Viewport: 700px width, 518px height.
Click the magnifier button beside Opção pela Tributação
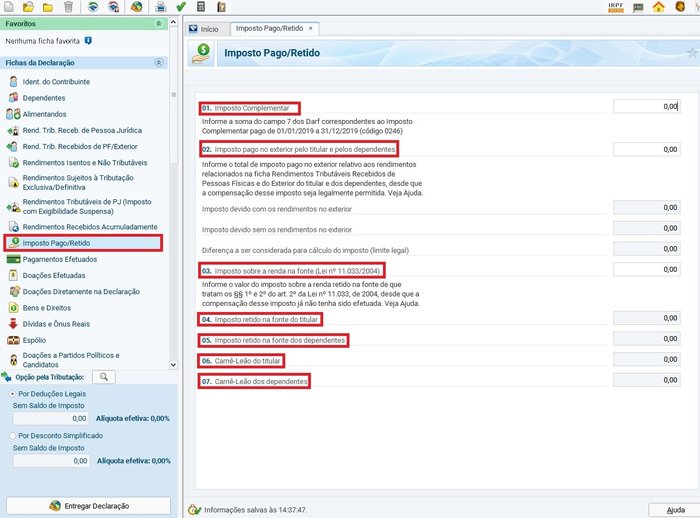[103, 377]
